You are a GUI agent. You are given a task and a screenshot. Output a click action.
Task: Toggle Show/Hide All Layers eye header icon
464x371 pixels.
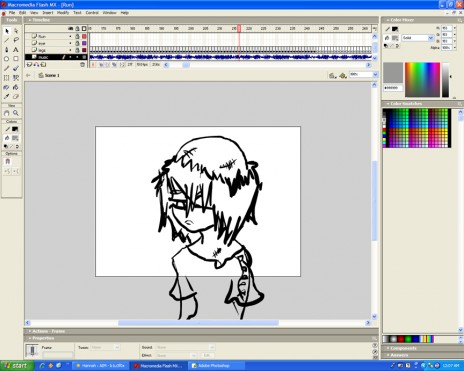coord(70,29)
